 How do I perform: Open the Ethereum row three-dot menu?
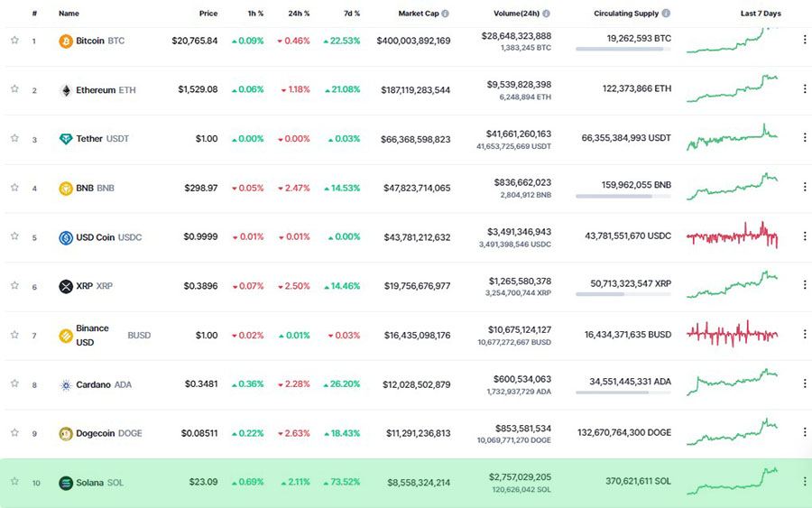tap(804, 88)
